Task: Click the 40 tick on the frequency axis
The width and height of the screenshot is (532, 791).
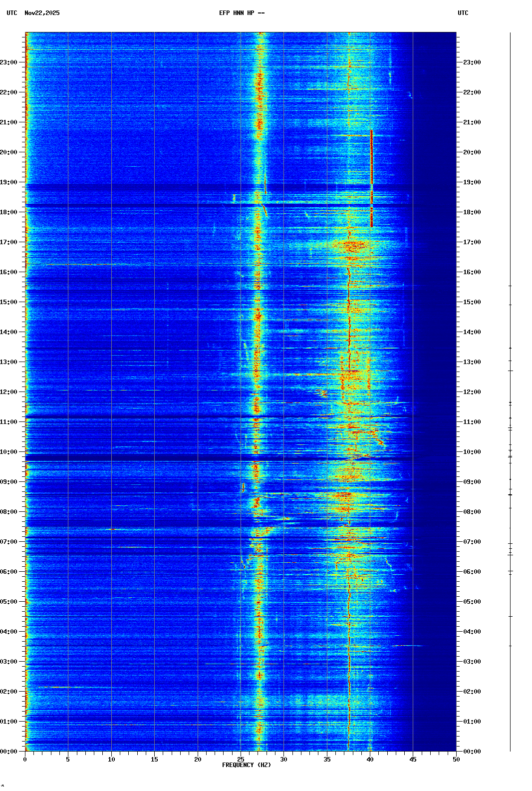Action: click(370, 759)
